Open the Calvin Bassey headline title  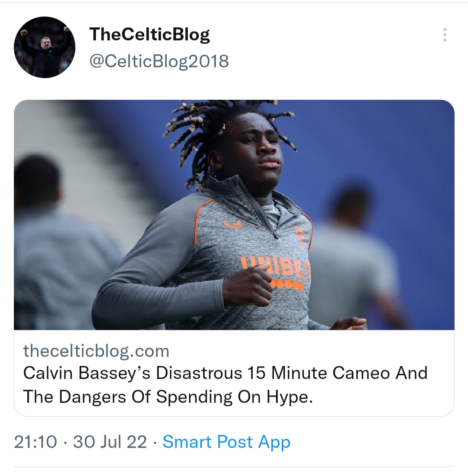225,385
